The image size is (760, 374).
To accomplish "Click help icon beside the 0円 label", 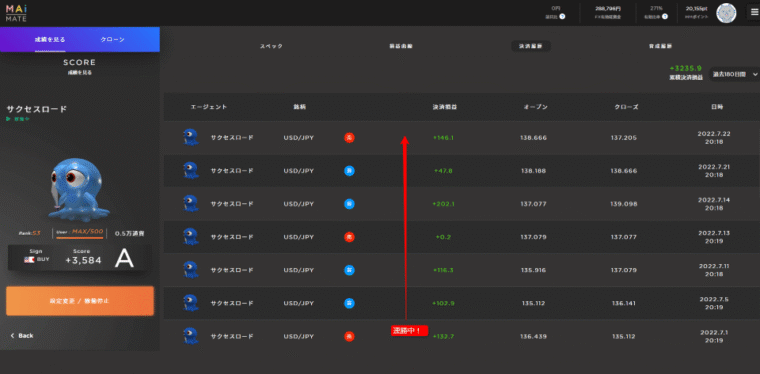I will click(562, 16).
